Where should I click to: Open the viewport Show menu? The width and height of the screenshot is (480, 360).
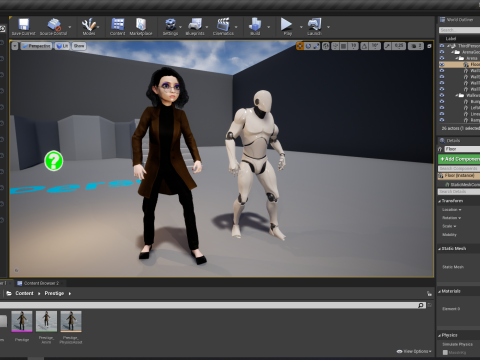[x=79, y=46]
